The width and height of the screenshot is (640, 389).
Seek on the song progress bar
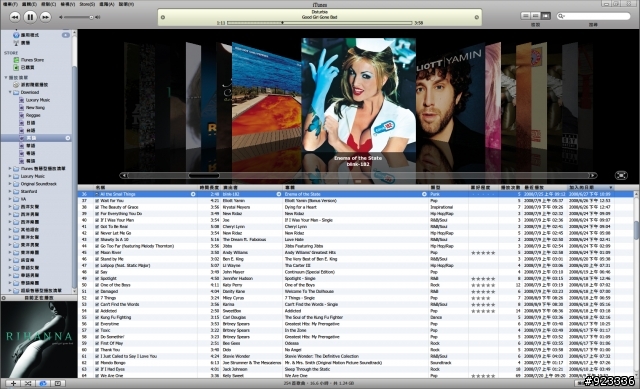(319, 23)
